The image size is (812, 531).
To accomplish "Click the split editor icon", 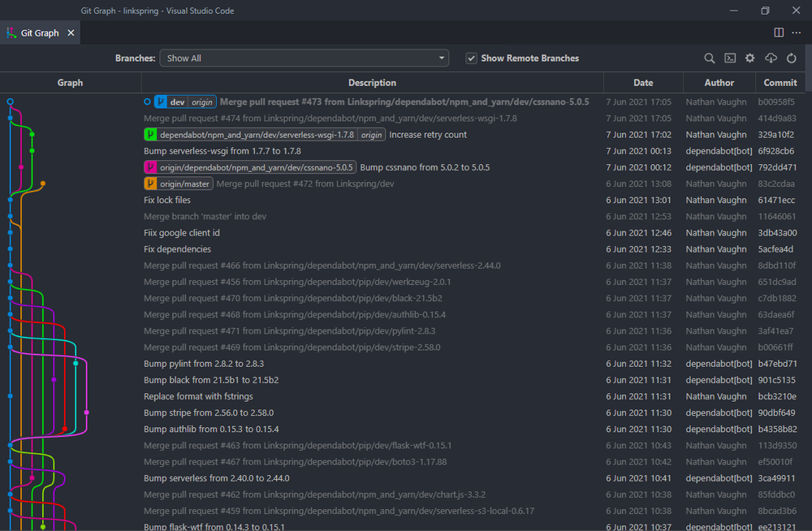I will (779, 32).
